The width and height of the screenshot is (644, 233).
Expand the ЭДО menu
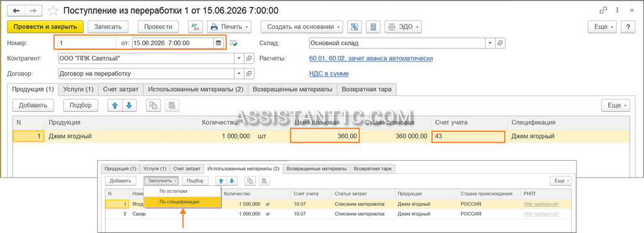403,27
